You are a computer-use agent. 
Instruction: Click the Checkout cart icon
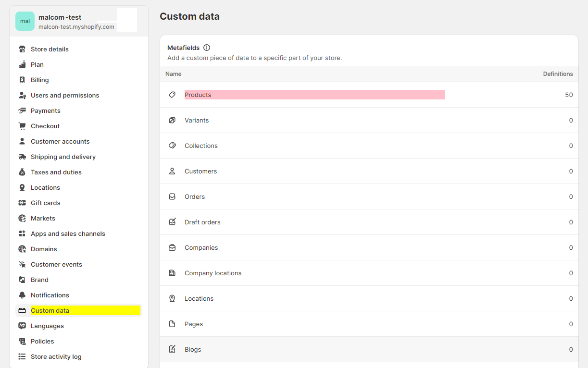22,126
